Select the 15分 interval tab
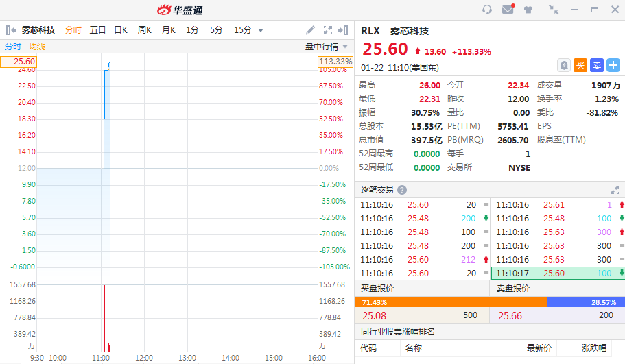The image size is (625, 364). [x=243, y=30]
